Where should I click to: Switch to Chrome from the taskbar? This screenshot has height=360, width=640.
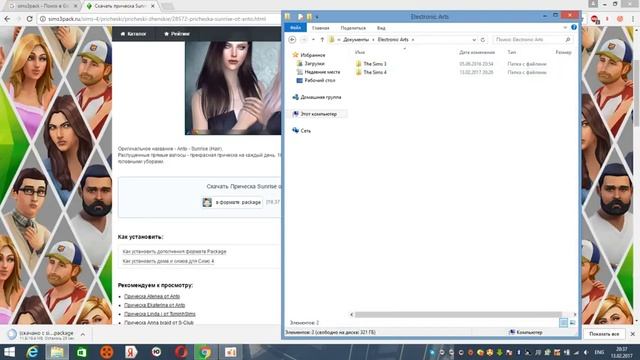(205, 352)
